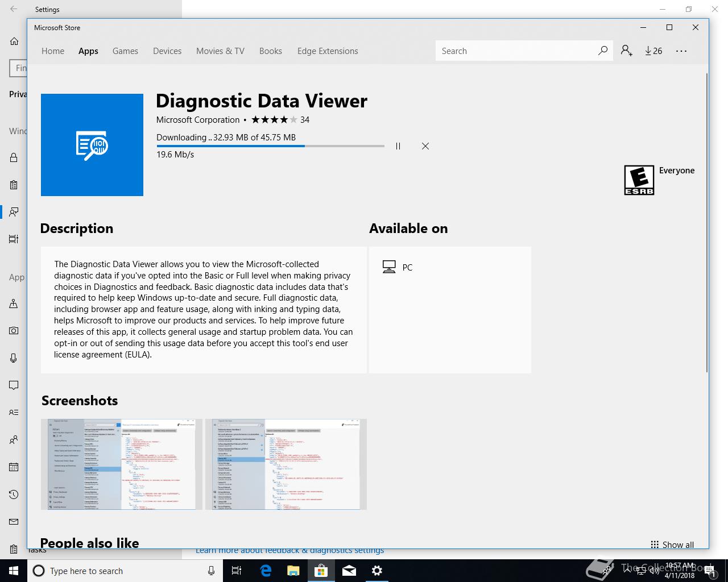The width and height of the screenshot is (728, 582).
Task: Click the Microsoft Corporation publisher link
Action: coord(198,119)
